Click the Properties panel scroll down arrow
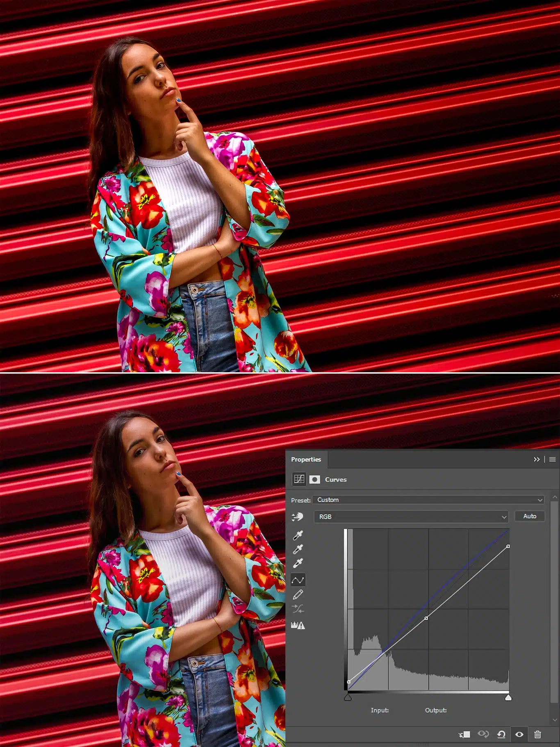 (555, 720)
